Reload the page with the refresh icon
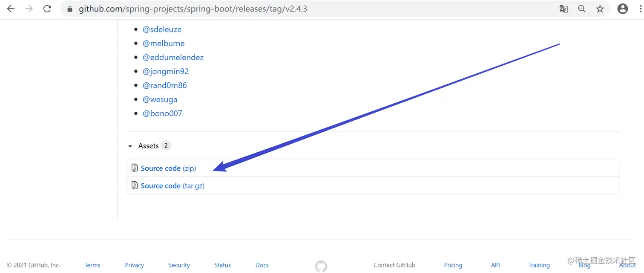The width and height of the screenshot is (644, 273). click(47, 9)
